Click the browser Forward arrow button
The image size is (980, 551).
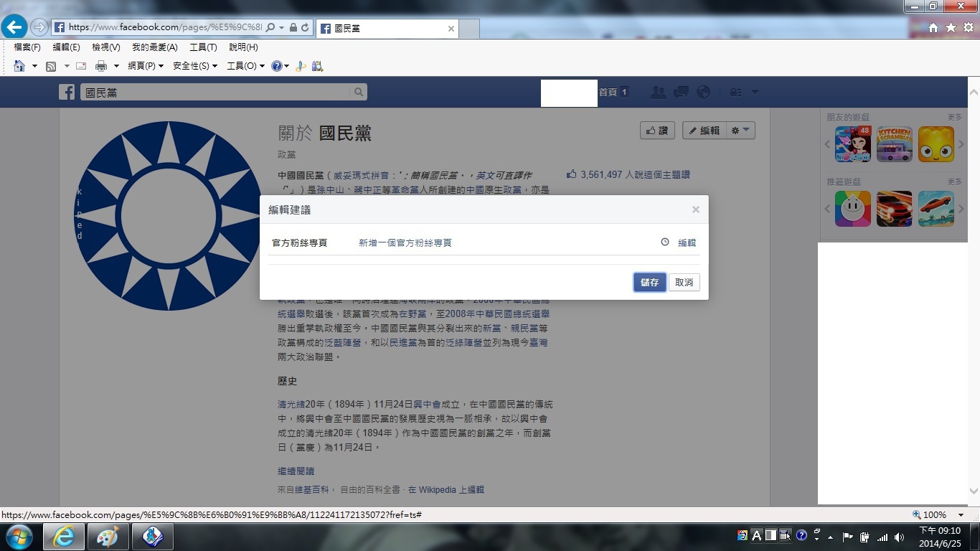coord(39,28)
